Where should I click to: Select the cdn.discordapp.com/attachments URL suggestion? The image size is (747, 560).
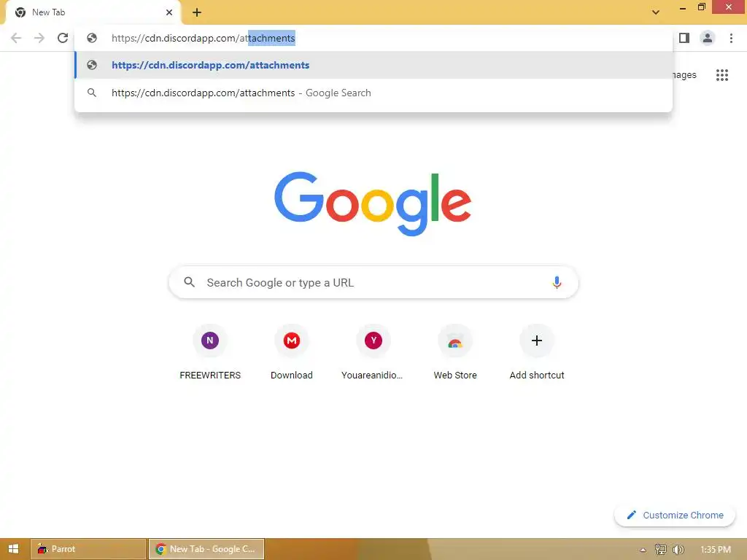373,65
